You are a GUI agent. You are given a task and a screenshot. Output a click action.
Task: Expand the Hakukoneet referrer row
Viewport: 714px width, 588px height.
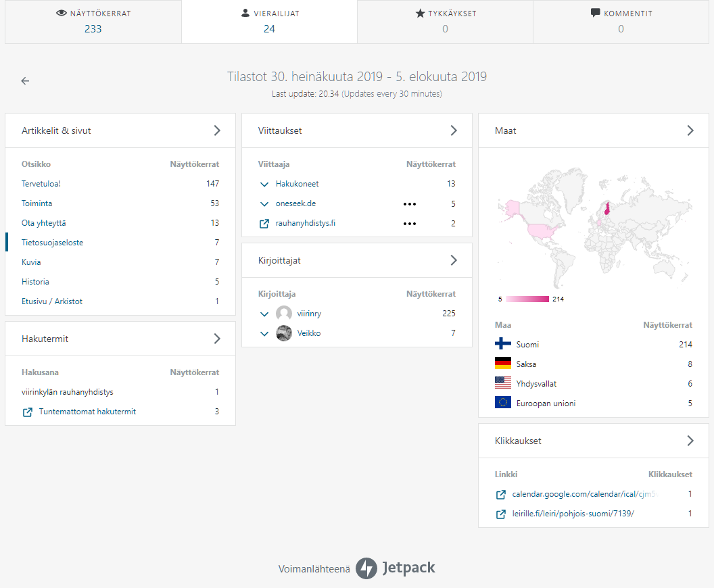[264, 185]
